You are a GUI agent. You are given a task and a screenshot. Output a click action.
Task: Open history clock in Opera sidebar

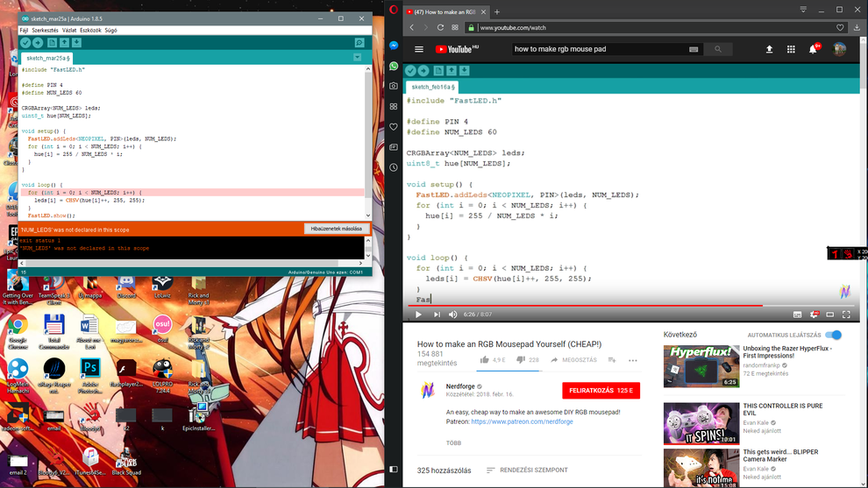(x=394, y=167)
